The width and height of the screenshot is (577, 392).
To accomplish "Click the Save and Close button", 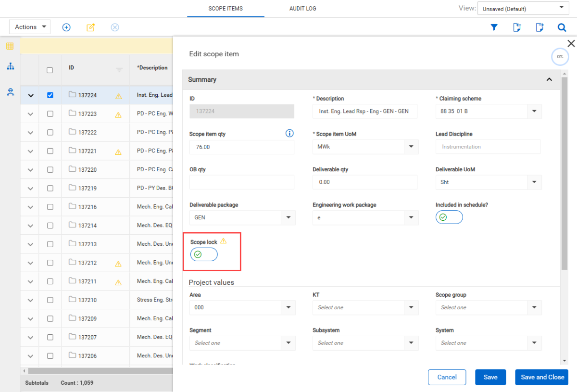I will click(542, 377).
